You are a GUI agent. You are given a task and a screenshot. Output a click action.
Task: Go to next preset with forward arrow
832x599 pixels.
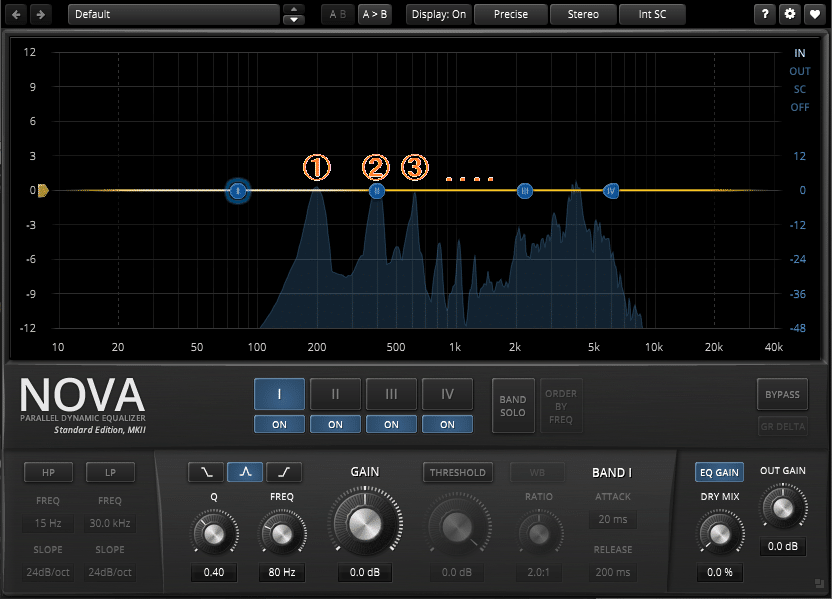coord(41,14)
